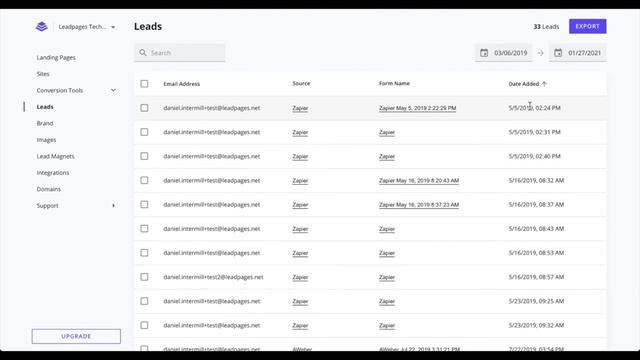The height and width of the screenshot is (360, 640).
Task: Click the 33 Leads count text
Action: point(546,27)
